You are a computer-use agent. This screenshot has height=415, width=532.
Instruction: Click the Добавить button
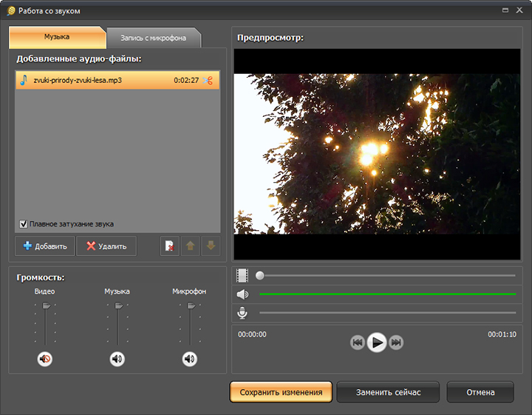click(x=45, y=246)
